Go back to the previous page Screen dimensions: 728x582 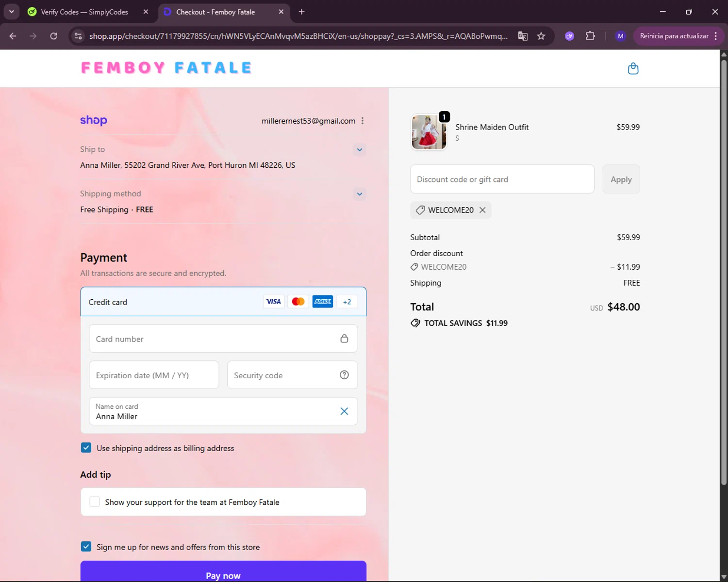click(13, 36)
